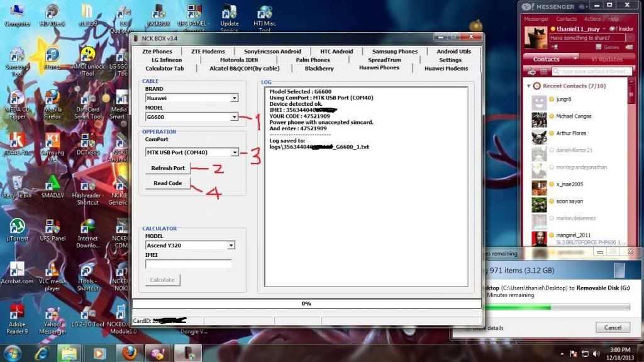
Task: Switch to the Samsung Phones tab
Action: coord(394,52)
